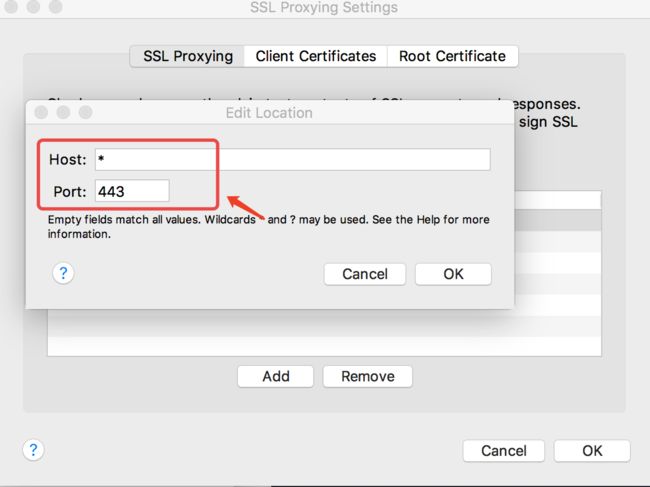Add a new SSL proxying location
Screen dimensions: 650x487
(276, 376)
